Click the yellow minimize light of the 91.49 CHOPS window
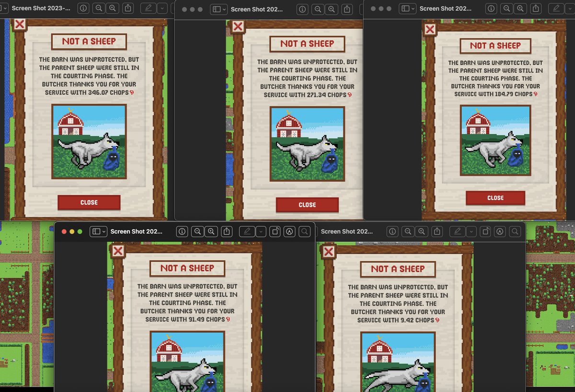The width and height of the screenshot is (575, 392). point(72,231)
